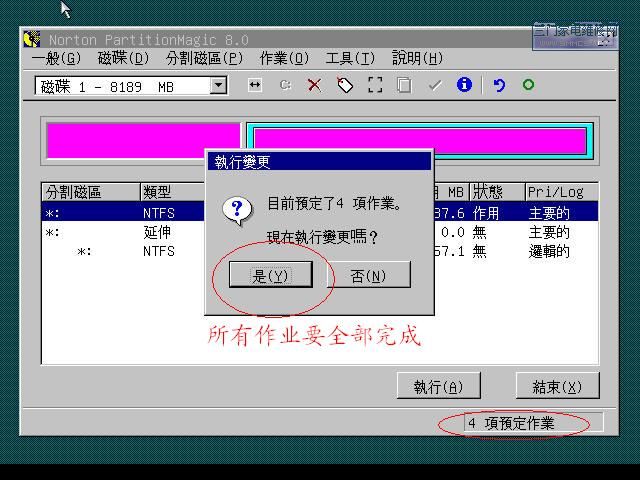The height and width of the screenshot is (480, 640).
Task: Click the 結束(X) exit button
Action: [557, 387]
